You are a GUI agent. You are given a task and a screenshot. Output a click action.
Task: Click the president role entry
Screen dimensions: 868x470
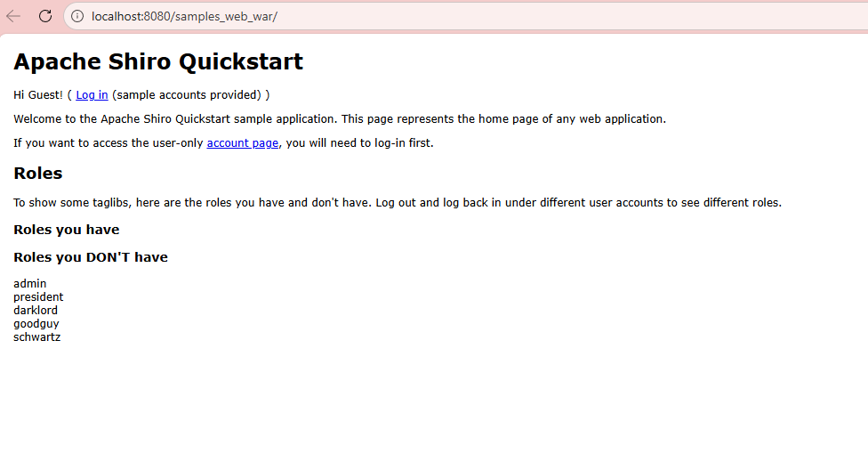pos(38,297)
